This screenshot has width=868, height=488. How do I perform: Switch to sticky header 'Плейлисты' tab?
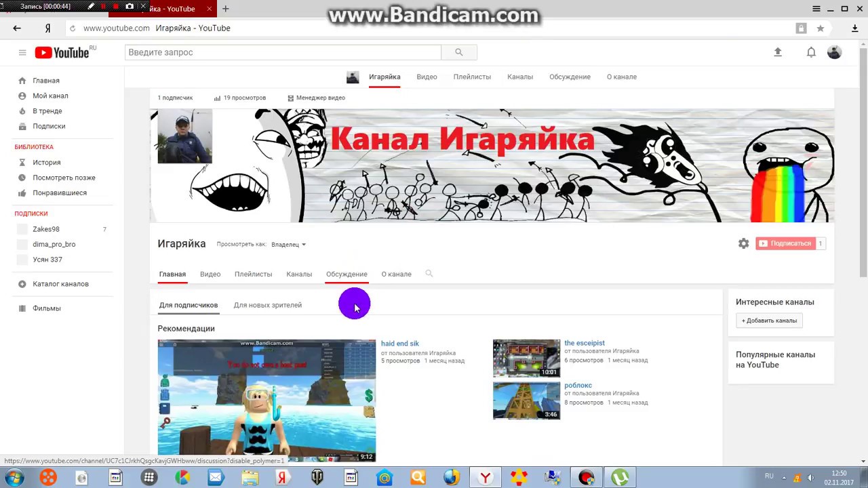472,77
